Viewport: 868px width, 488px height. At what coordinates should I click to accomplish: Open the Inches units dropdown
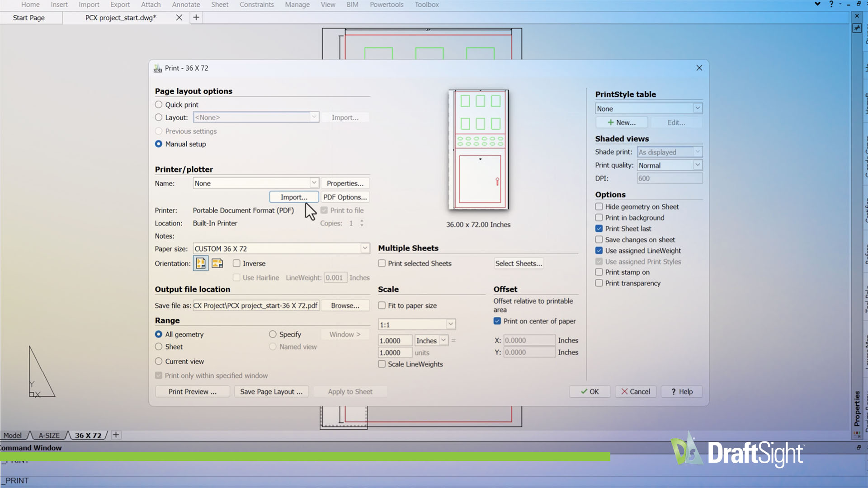443,340
